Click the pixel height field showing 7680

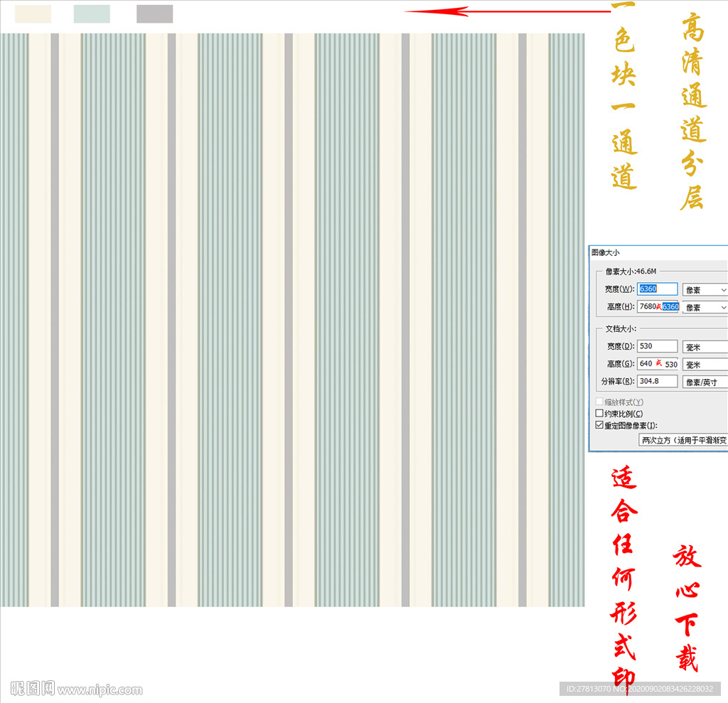click(x=658, y=306)
